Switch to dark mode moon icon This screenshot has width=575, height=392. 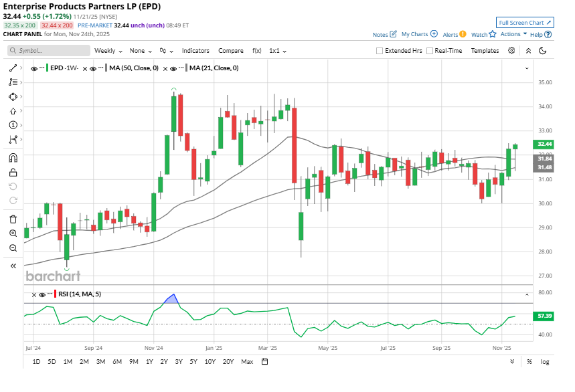[x=543, y=51]
